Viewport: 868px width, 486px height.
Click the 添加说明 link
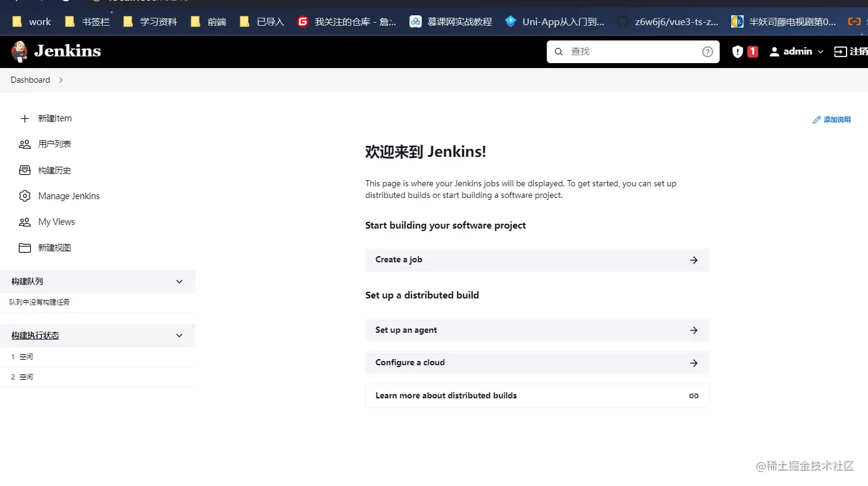pyautogui.click(x=837, y=120)
